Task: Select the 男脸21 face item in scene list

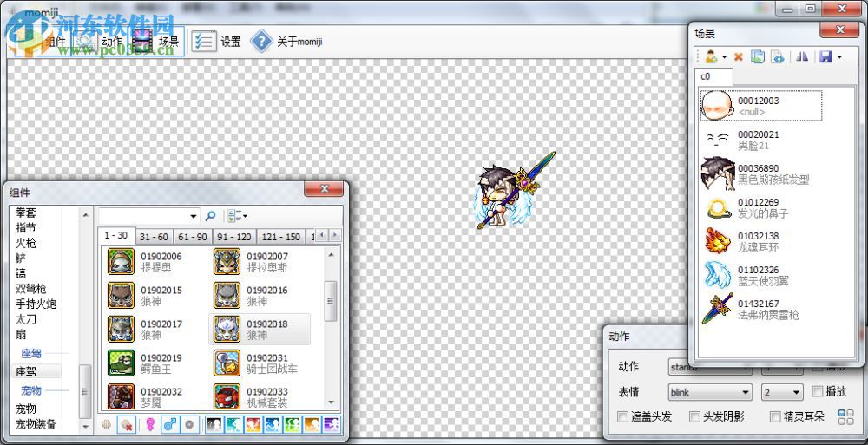Action: pos(761,140)
